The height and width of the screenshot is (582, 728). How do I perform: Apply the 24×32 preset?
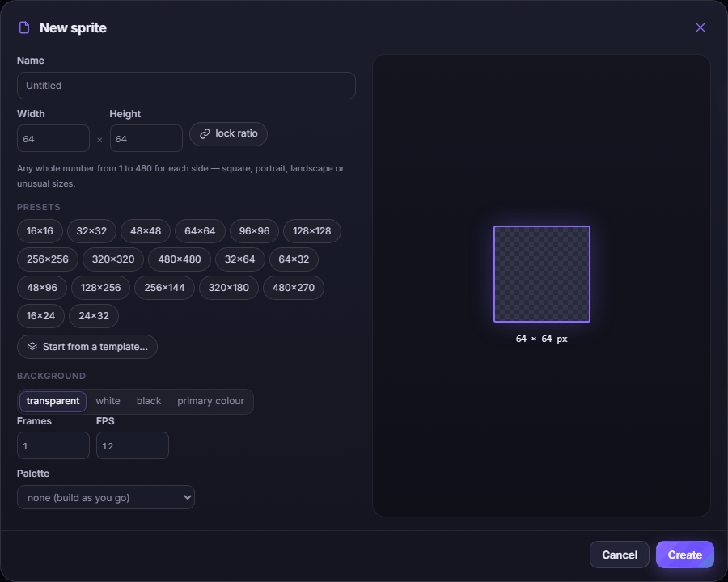(x=94, y=316)
